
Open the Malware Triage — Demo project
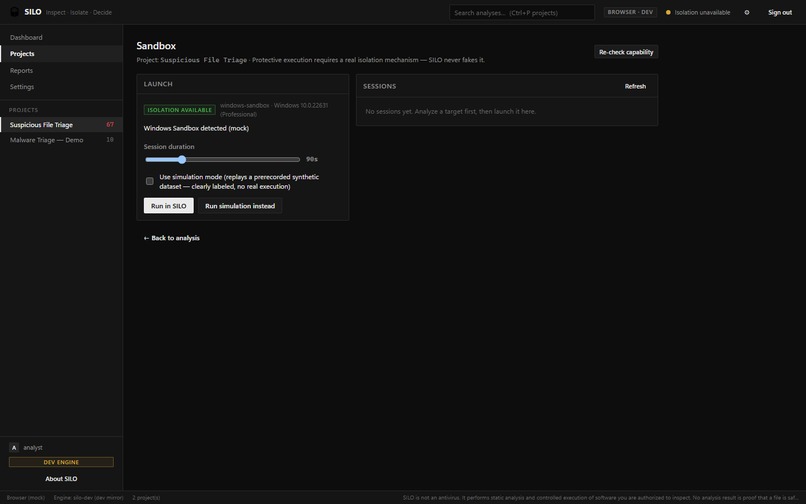pos(61,140)
